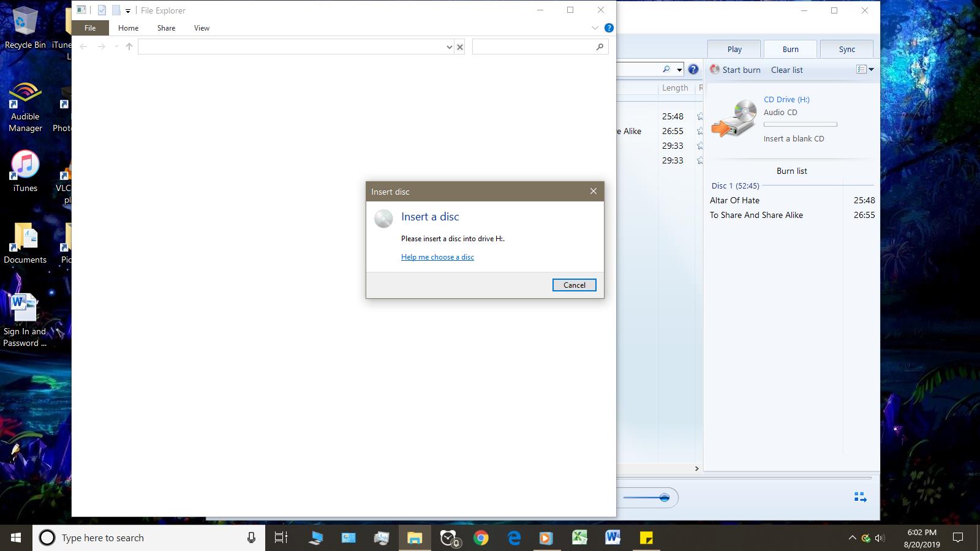This screenshot has height=551, width=980.
Task: Click the taskbar volume speaker icon
Action: [x=880, y=538]
